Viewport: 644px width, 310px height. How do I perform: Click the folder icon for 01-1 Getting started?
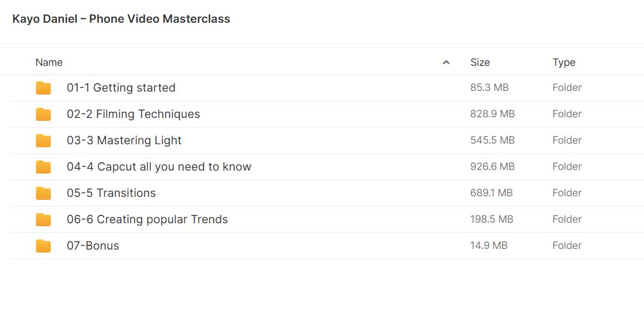click(x=43, y=88)
